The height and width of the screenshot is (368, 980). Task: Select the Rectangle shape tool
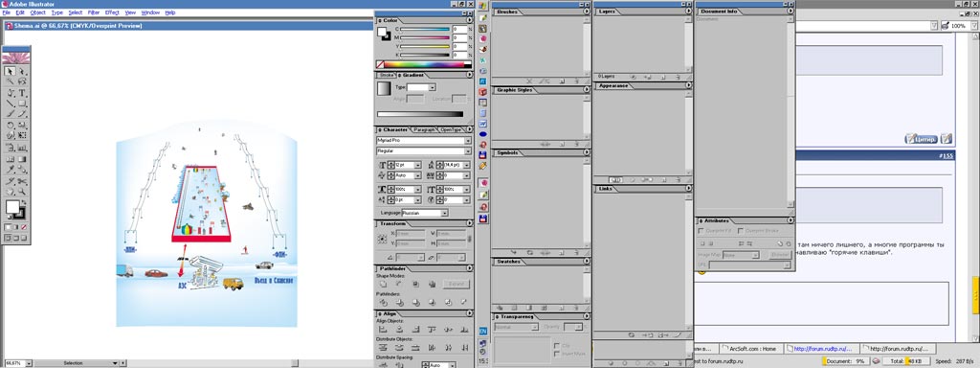click(x=22, y=103)
